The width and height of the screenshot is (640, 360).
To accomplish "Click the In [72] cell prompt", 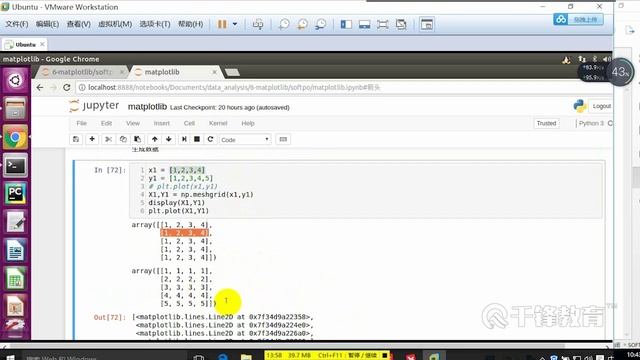I will pyautogui.click(x=110, y=170).
